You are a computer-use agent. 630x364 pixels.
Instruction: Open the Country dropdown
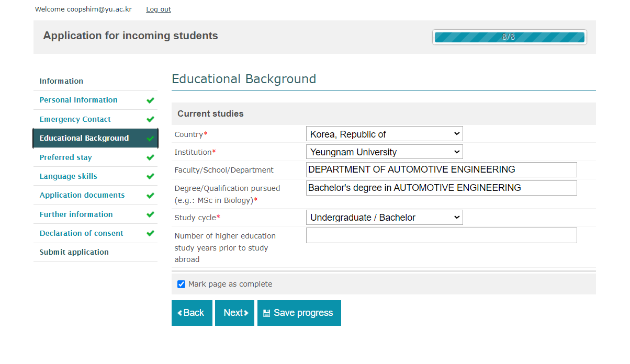tap(384, 133)
